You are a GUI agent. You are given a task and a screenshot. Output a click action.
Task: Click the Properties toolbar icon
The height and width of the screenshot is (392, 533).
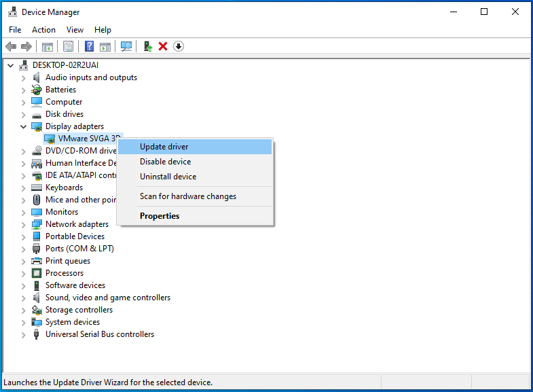[x=68, y=46]
